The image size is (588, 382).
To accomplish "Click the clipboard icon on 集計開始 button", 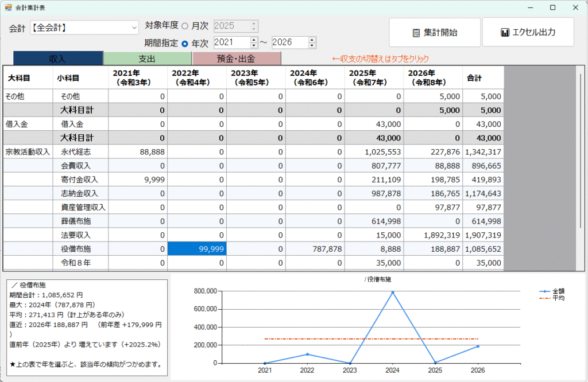I will point(416,33).
